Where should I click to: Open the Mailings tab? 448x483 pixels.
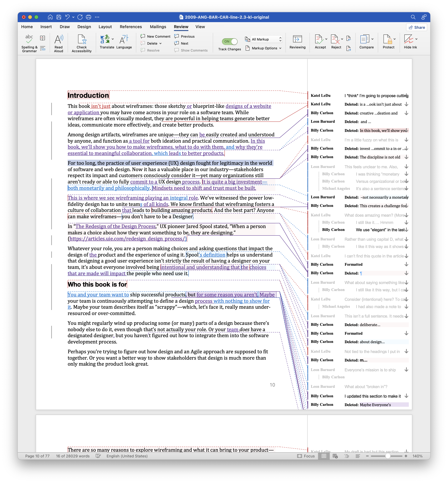click(x=158, y=27)
